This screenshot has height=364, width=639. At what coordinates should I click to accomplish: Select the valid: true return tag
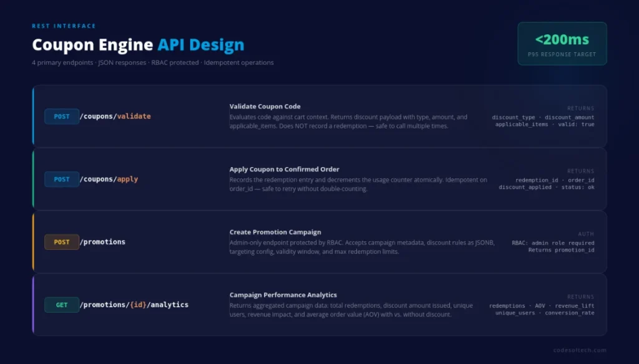click(x=577, y=124)
